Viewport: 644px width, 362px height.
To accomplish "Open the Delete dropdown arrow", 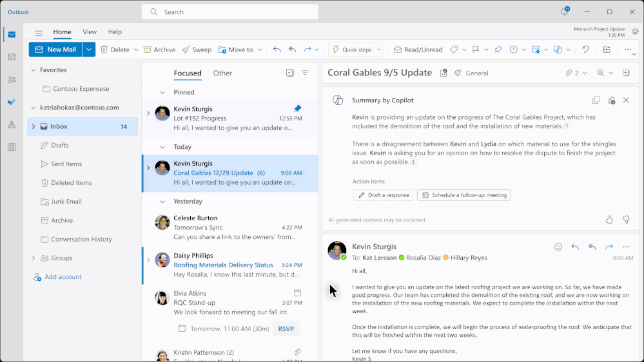I will tap(136, 50).
